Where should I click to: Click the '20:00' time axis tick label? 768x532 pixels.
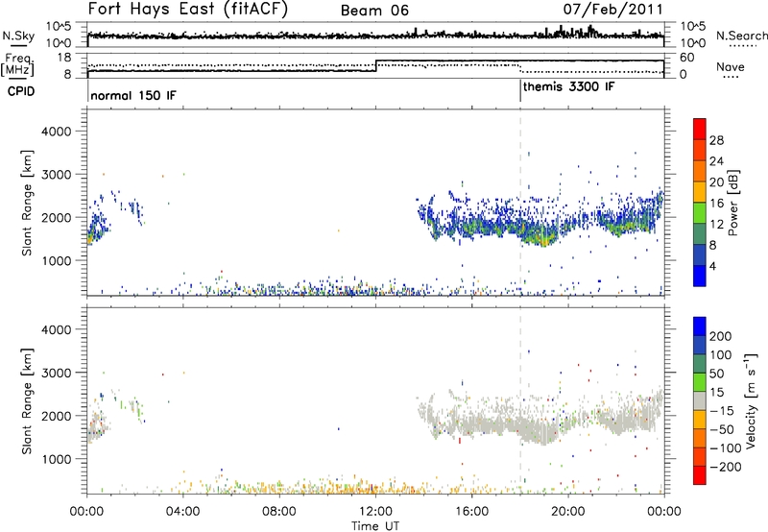pyautogui.click(x=567, y=512)
